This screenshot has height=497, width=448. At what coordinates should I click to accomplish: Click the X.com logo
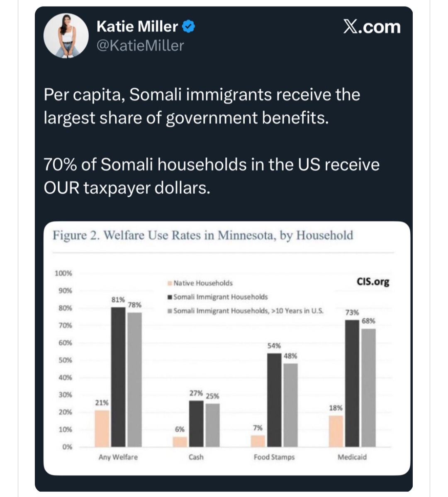point(372,27)
